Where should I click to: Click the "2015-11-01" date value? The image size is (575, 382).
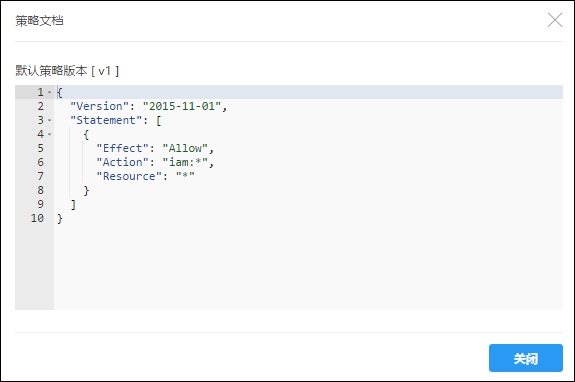tap(182, 106)
